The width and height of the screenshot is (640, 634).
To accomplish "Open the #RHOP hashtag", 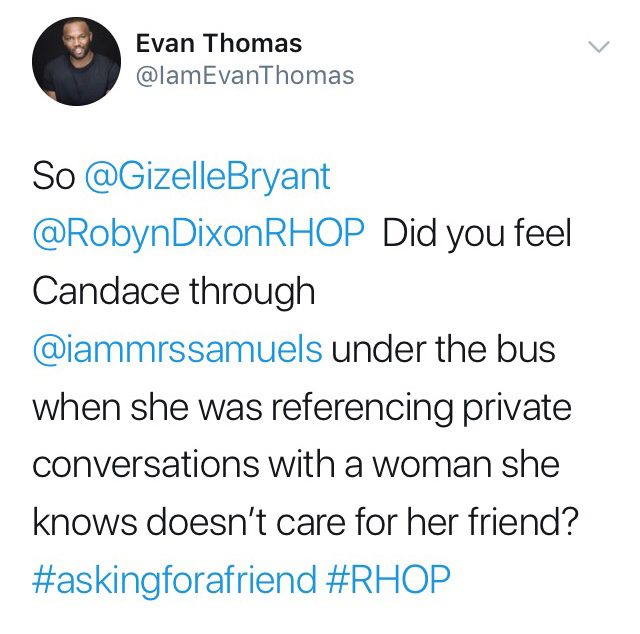I will pyautogui.click(x=388, y=578).
